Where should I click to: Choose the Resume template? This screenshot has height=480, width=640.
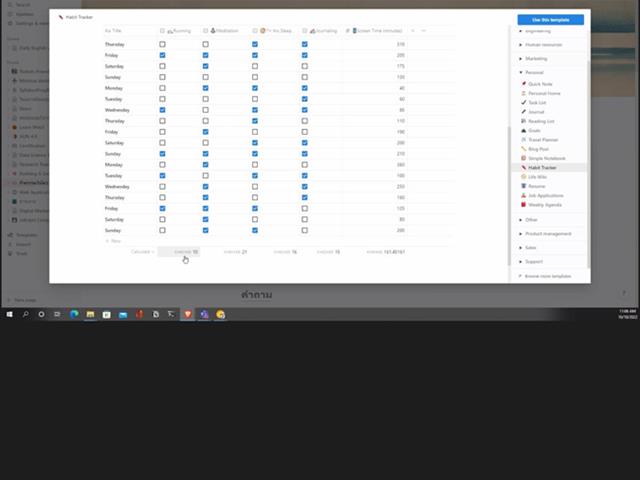tap(536, 186)
